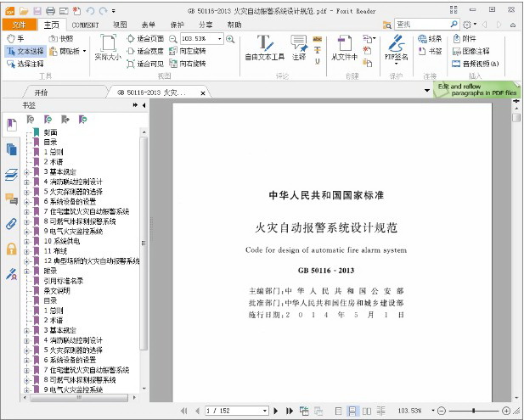Click the PDF签名 sign tool
The image size is (524, 420).
point(396,48)
